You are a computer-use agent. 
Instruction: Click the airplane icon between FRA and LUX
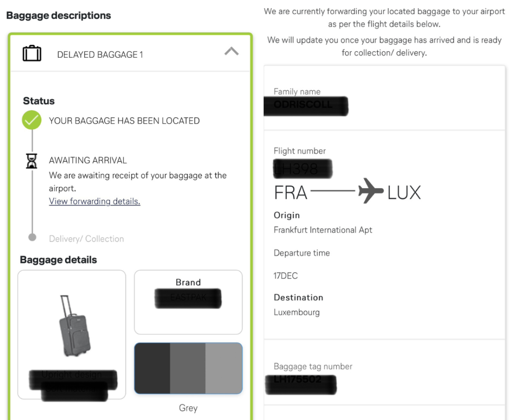click(371, 191)
